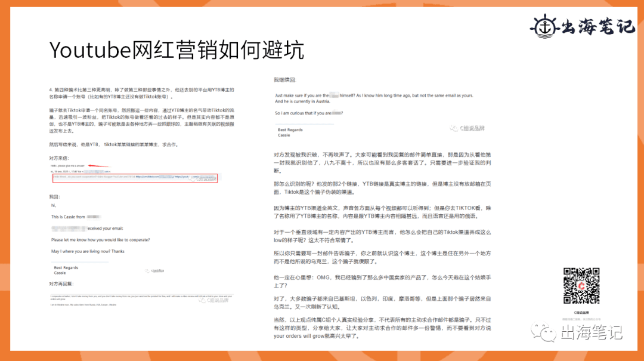Screen dimensions: 644x361
Task: Click And he is currently in Austria.
Action: click(x=302, y=101)
